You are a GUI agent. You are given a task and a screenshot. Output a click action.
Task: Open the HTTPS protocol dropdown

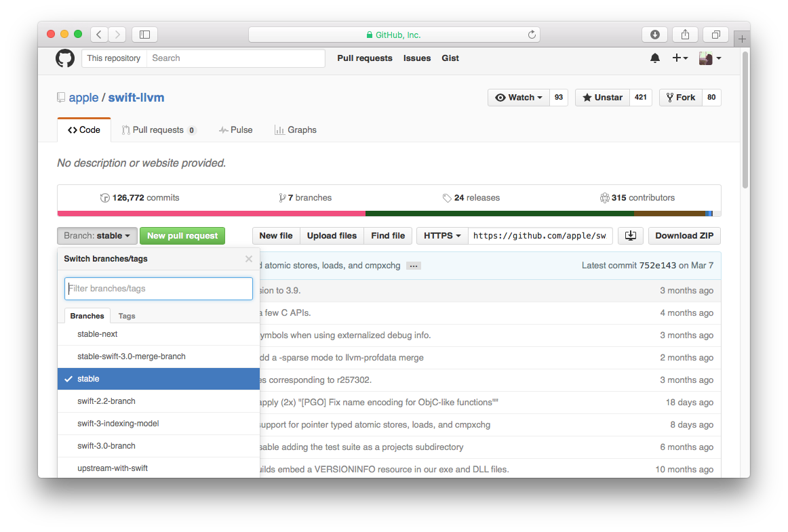[442, 236]
